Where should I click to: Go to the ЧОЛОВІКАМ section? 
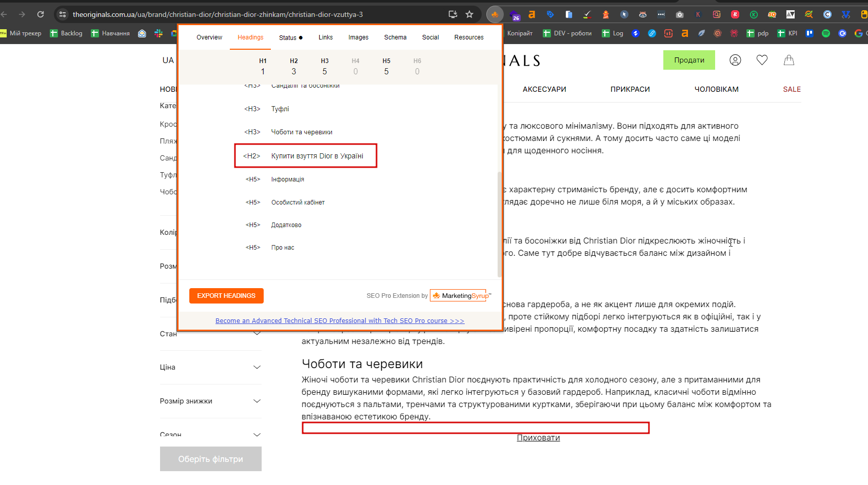[x=717, y=89]
